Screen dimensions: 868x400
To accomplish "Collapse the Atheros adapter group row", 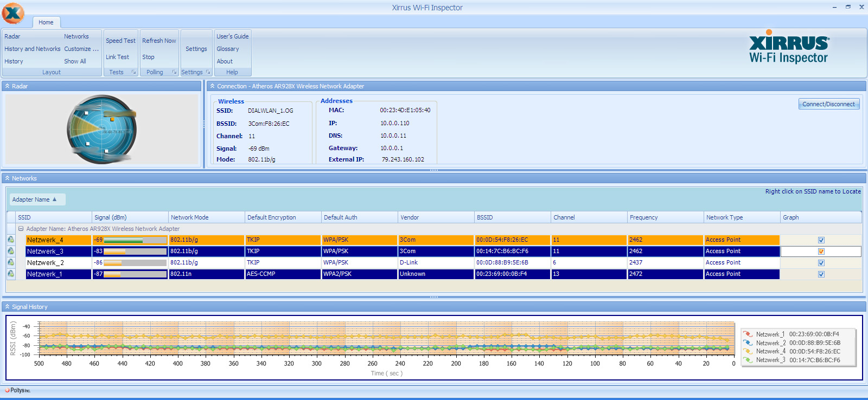I will (21, 229).
